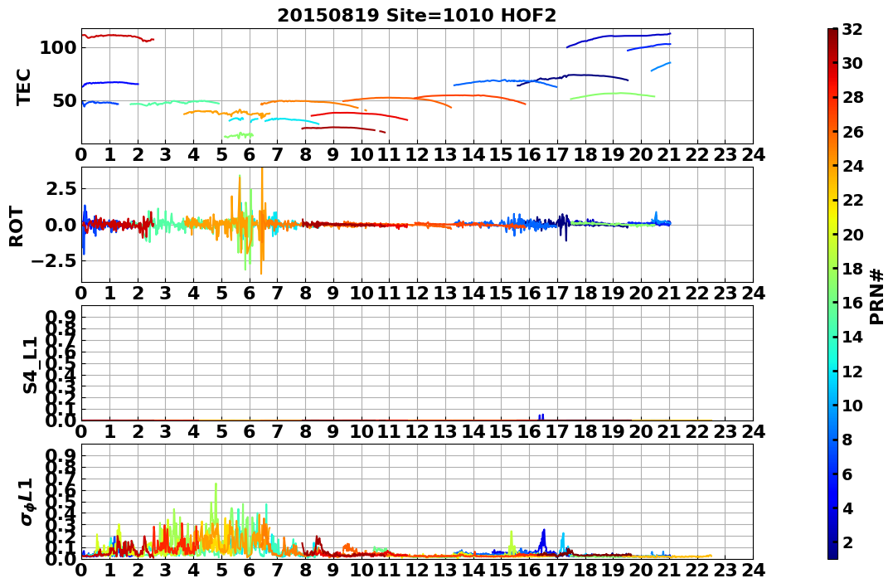Viewport: 893px width, 588px height.
Task: Click the 0.0 tick on the ROT axis
Action: click(61, 225)
